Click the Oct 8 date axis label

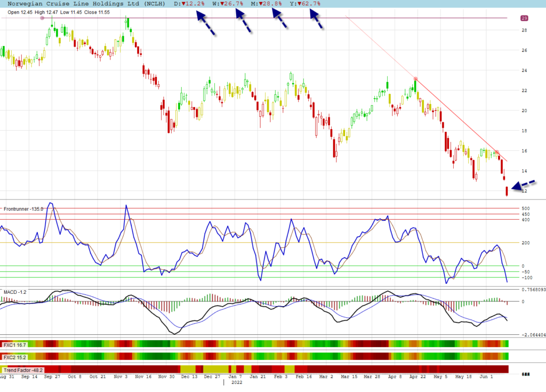coord(75,377)
